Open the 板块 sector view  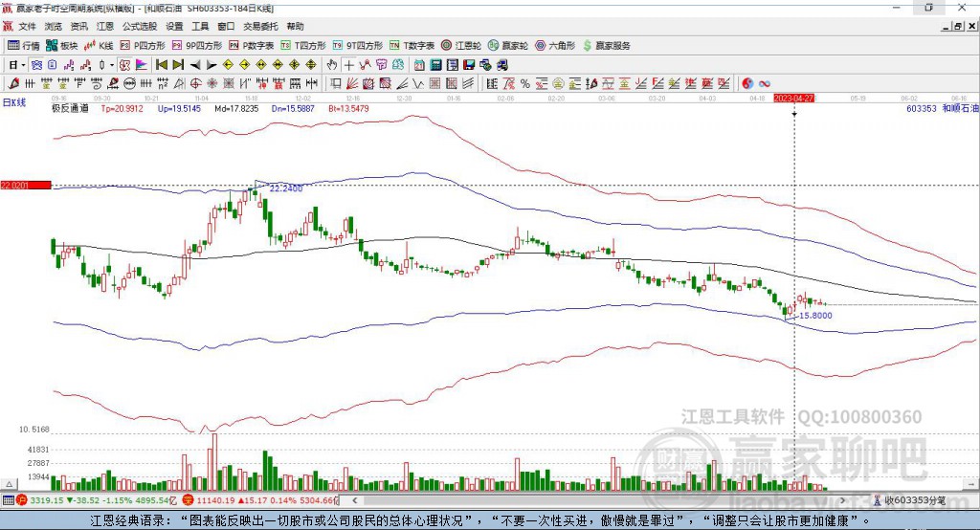pos(61,46)
